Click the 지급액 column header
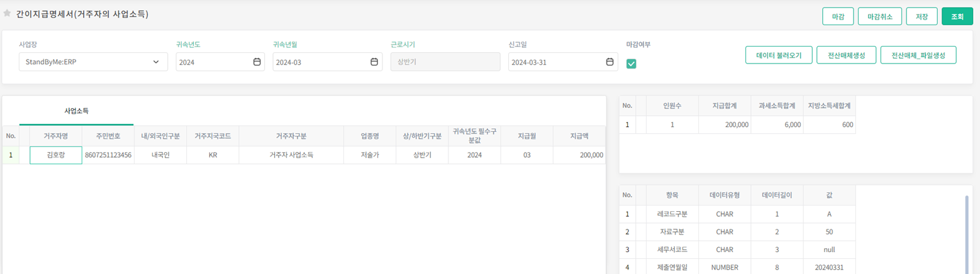Image resolution: width=980 pixels, height=274 pixels. (x=579, y=136)
